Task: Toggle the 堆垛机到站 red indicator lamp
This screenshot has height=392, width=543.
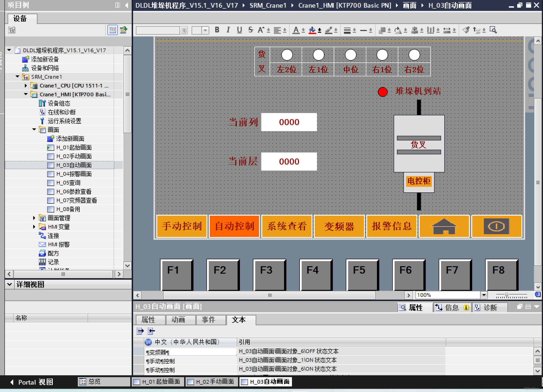Action: coord(382,92)
